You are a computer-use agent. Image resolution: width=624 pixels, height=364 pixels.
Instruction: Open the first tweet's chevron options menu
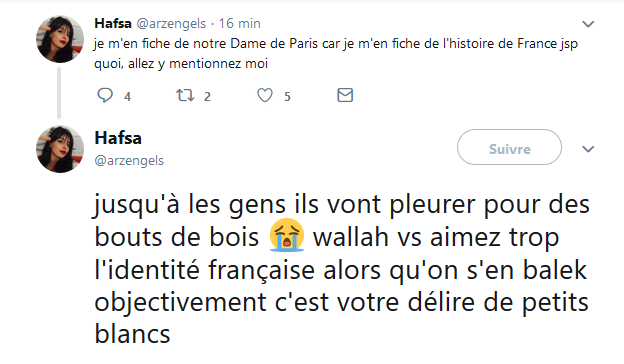click(588, 24)
